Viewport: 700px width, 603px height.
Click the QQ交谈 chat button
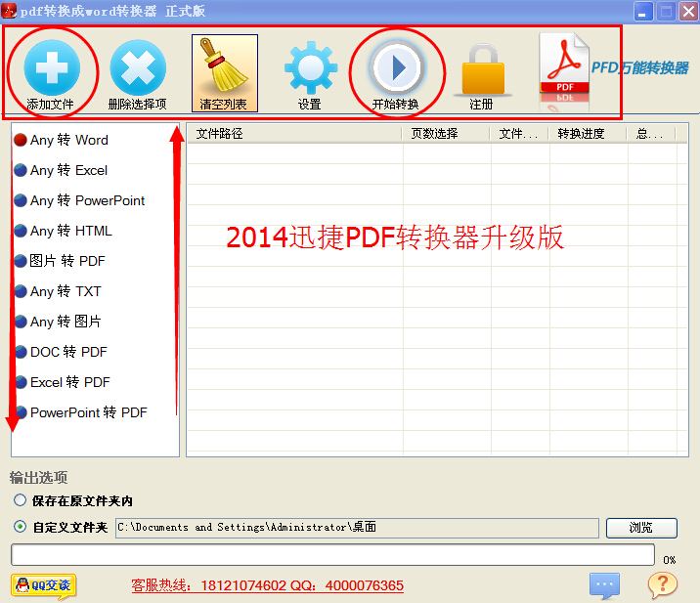[x=44, y=585]
